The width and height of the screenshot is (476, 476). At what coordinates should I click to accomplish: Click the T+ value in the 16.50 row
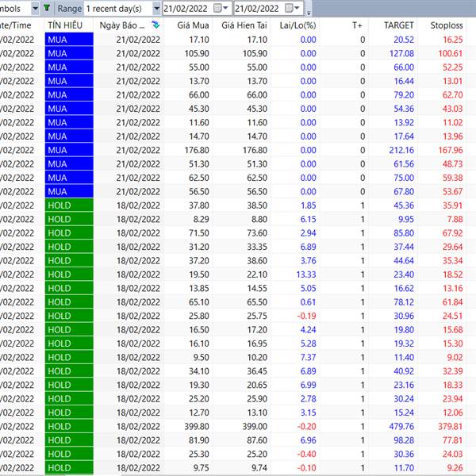point(363,330)
